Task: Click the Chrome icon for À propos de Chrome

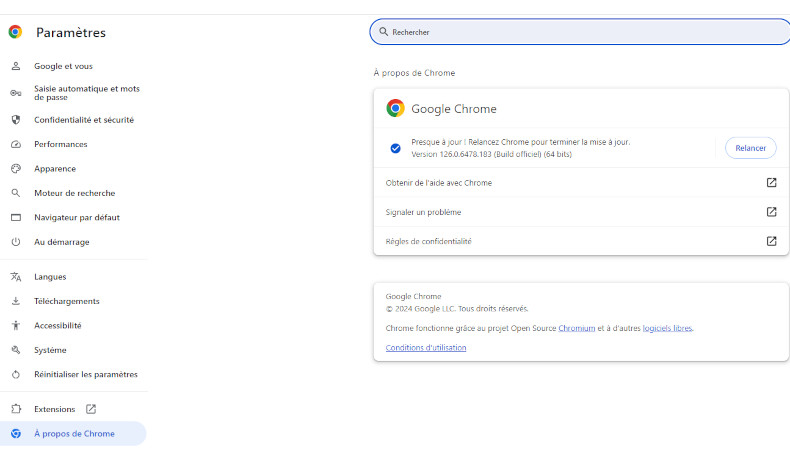Action: [x=16, y=433]
